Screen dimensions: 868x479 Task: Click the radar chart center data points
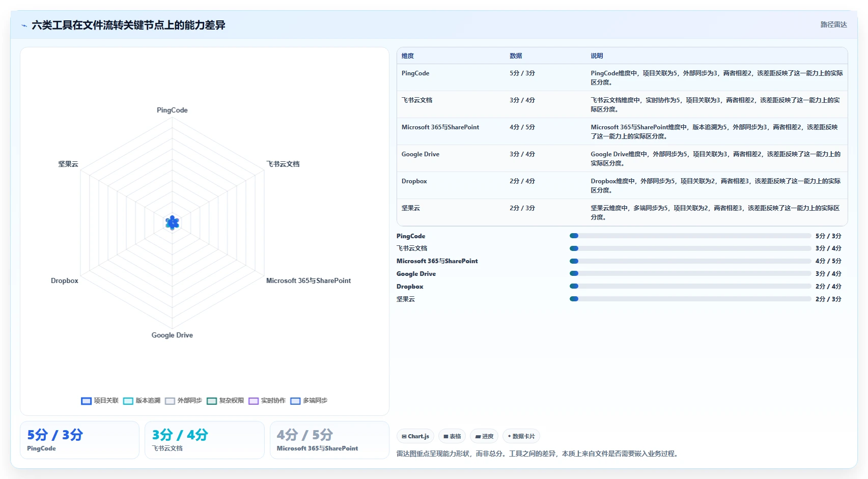pos(172,222)
